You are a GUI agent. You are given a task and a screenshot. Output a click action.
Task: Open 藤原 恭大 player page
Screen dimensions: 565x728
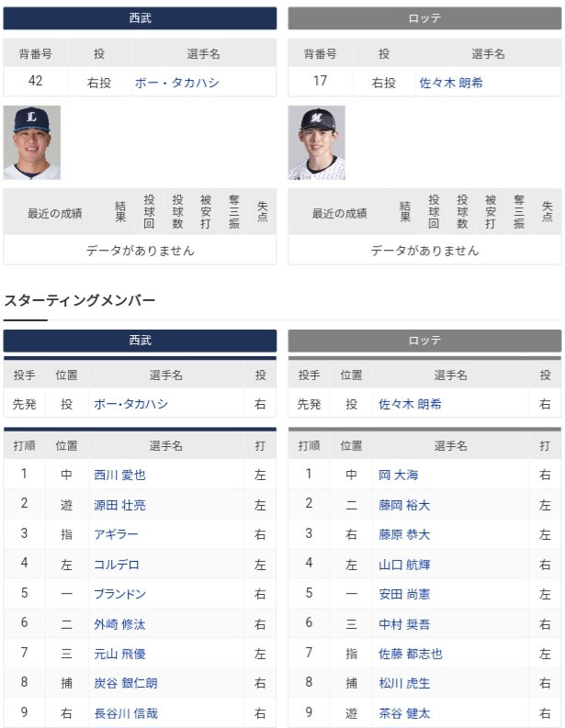click(x=404, y=534)
